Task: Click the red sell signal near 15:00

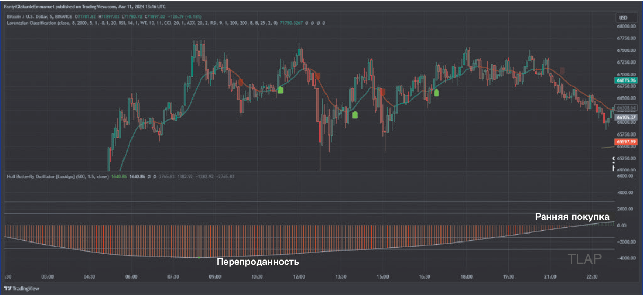Action: pyautogui.click(x=382, y=91)
